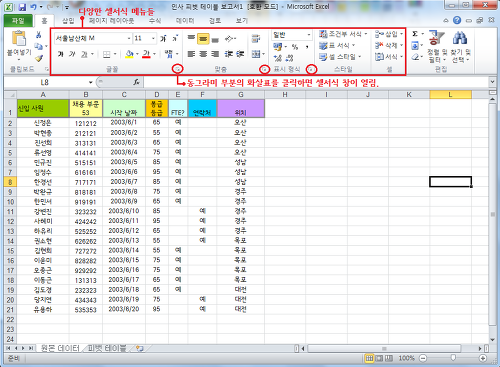The width and height of the screenshot is (500, 367).
Task: Switch to the Formulas (수식) tab
Action: [155, 21]
